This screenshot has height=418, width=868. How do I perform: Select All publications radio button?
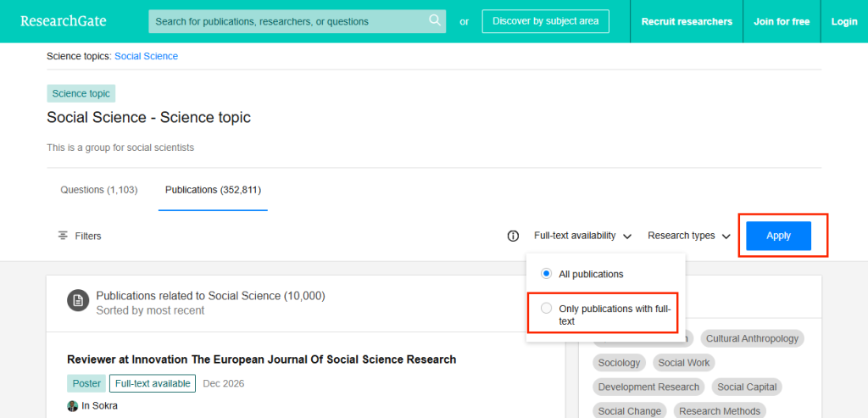pos(547,274)
